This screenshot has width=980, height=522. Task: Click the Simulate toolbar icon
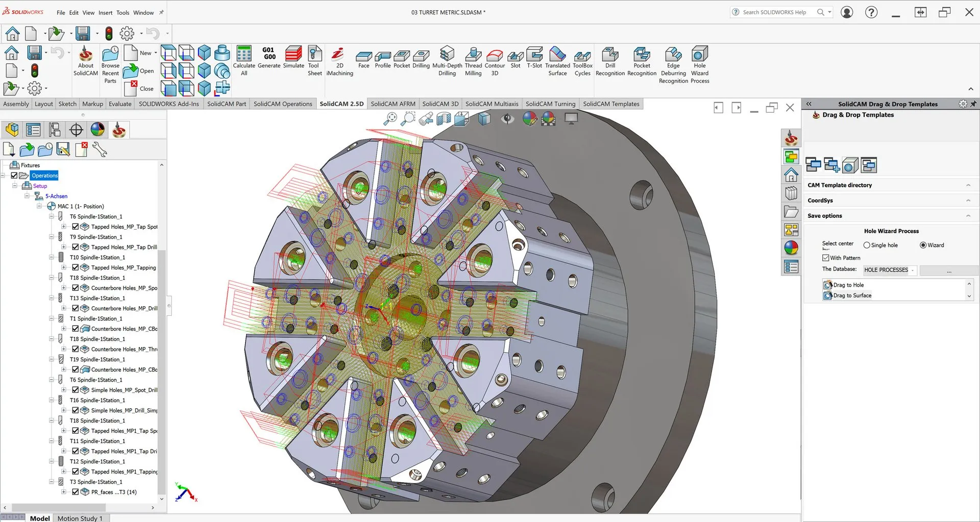coord(293,55)
